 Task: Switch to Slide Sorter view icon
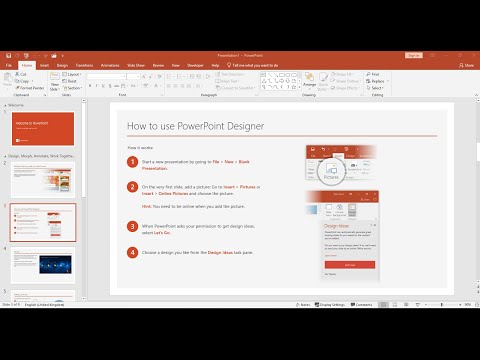click(395, 305)
